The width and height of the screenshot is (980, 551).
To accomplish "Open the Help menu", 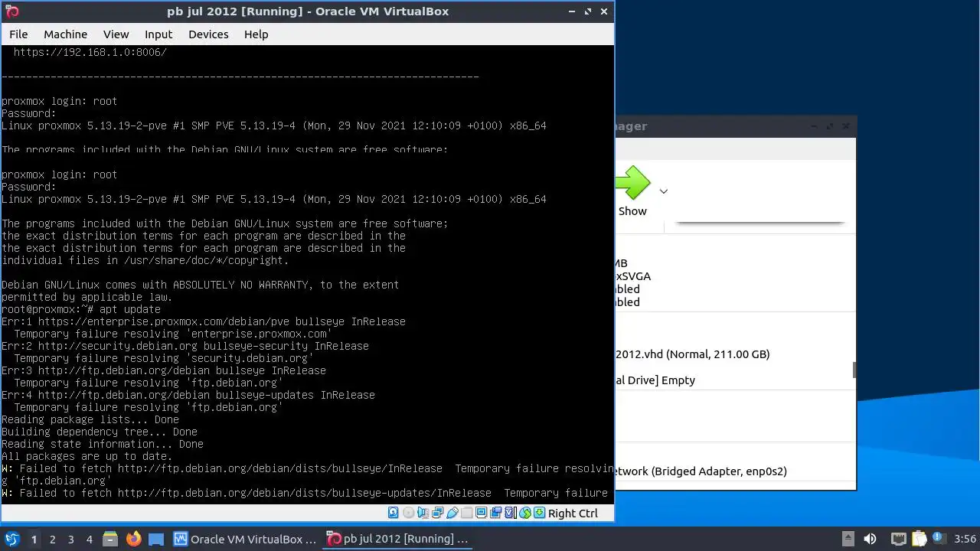I will coord(256,34).
